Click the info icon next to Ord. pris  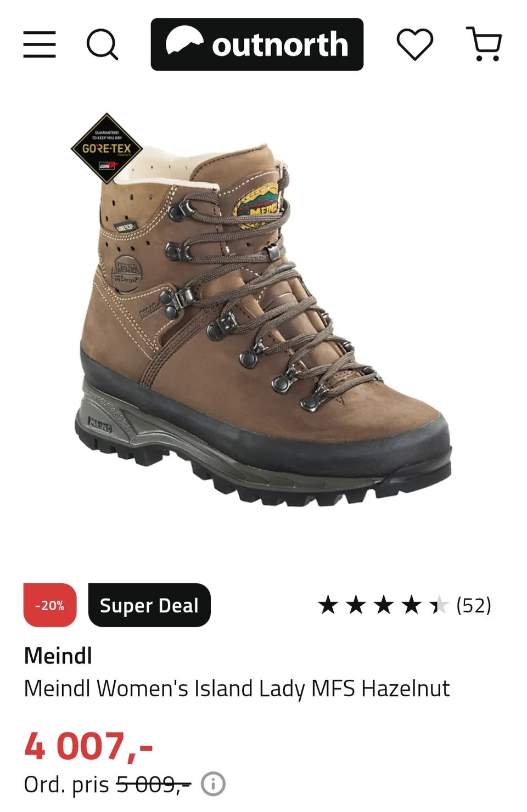213,784
